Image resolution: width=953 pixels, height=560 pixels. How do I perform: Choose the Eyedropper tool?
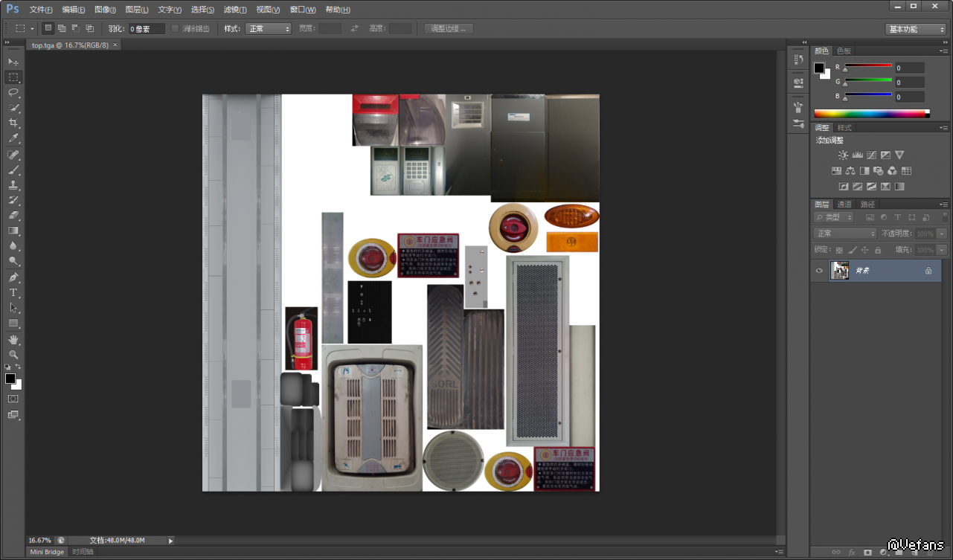[13, 138]
